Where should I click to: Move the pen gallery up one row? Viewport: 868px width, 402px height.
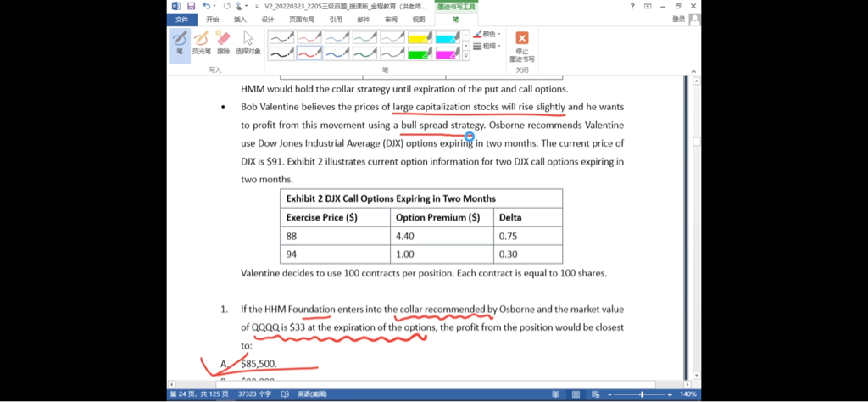coord(466,34)
